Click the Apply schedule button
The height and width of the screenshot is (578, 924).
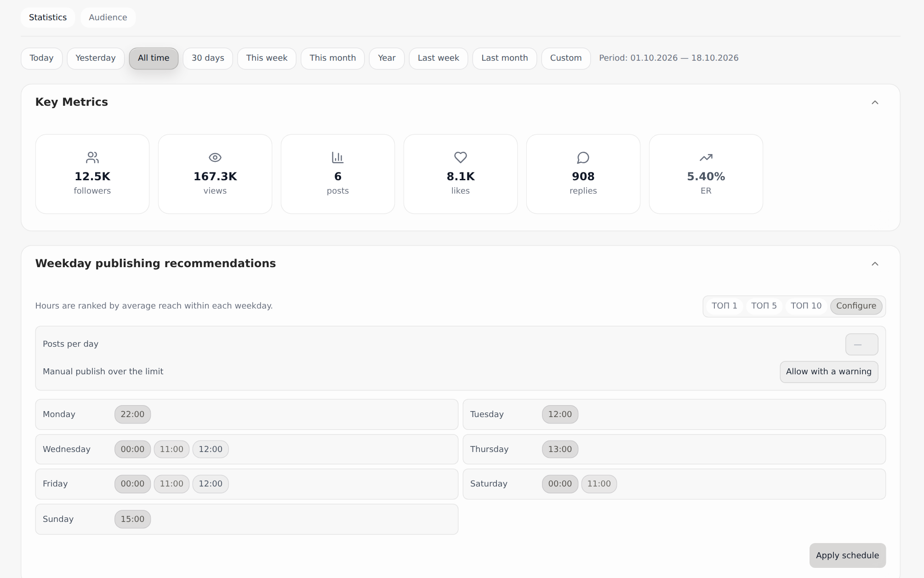[847, 555]
